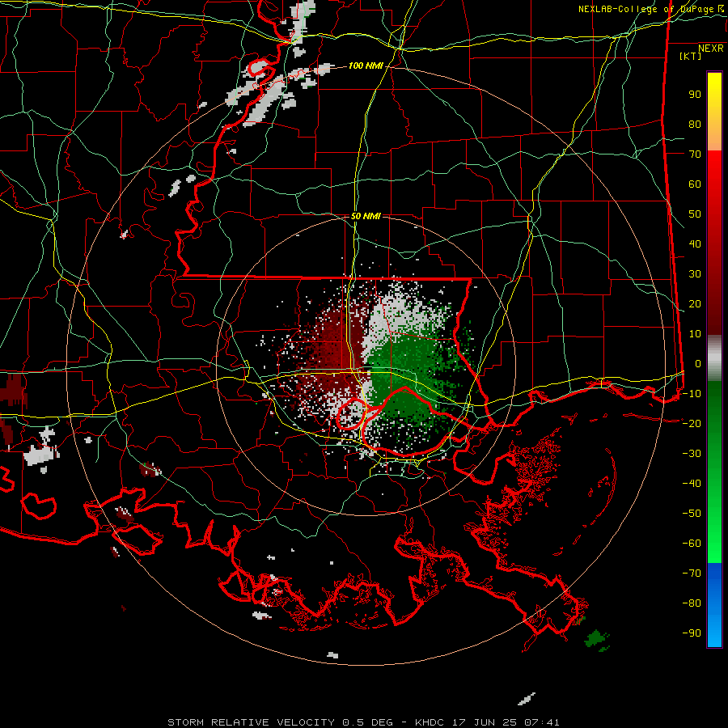The image size is (728, 728).
Task: Click the "07:41" timestamp in the footer
Action: pos(542,722)
